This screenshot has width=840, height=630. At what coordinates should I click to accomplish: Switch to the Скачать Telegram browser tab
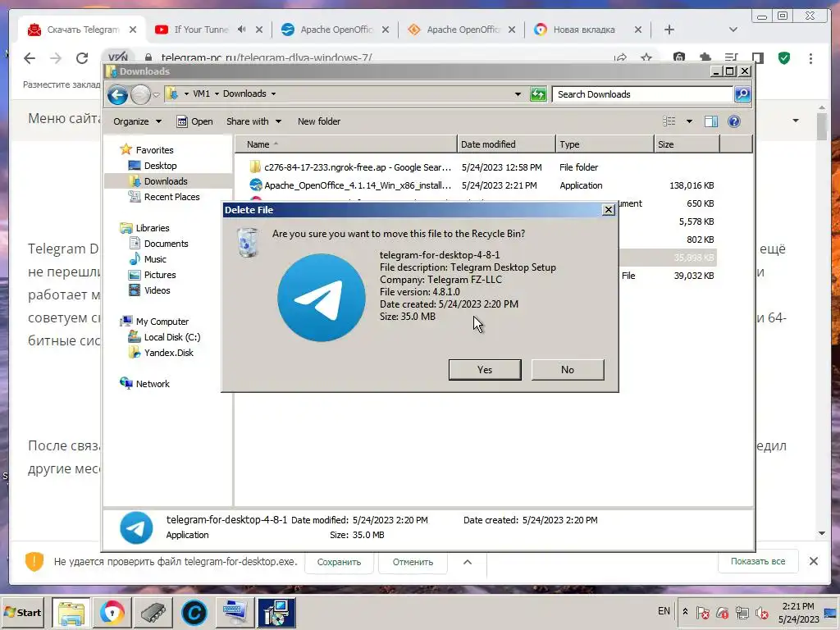tap(83, 30)
